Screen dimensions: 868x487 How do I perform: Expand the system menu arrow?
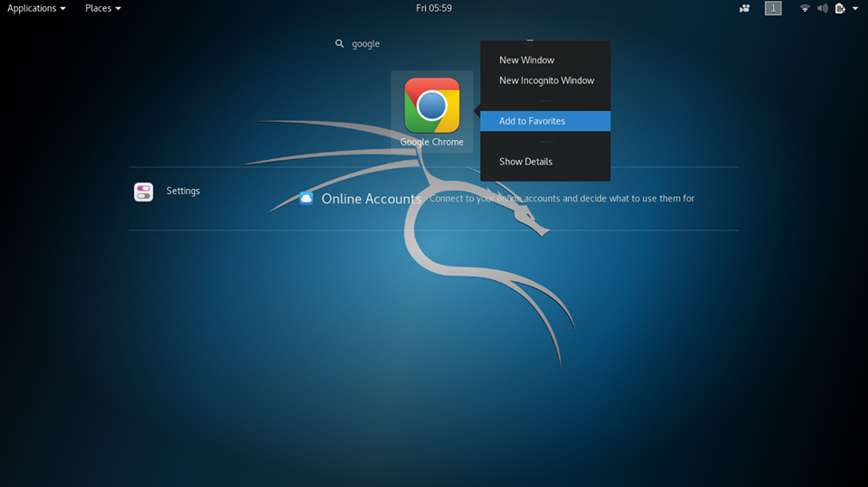click(x=855, y=8)
